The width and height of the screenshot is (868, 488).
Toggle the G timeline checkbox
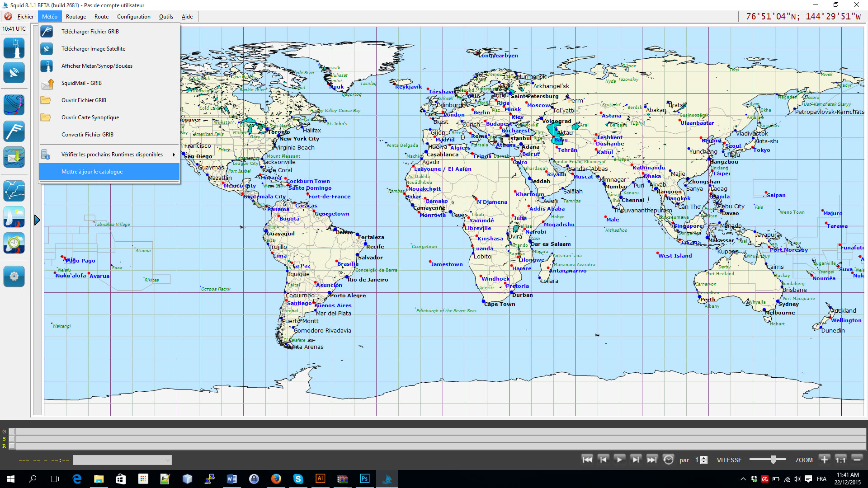click(12, 432)
